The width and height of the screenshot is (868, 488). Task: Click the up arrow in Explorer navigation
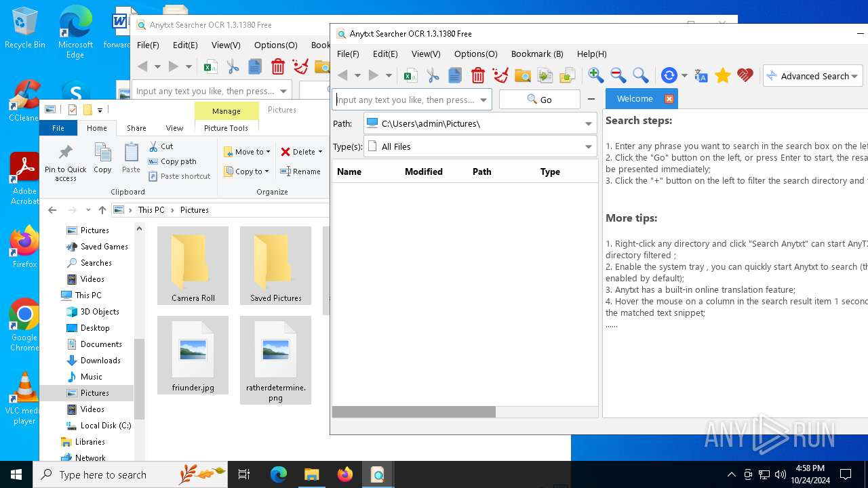point(102,210)
